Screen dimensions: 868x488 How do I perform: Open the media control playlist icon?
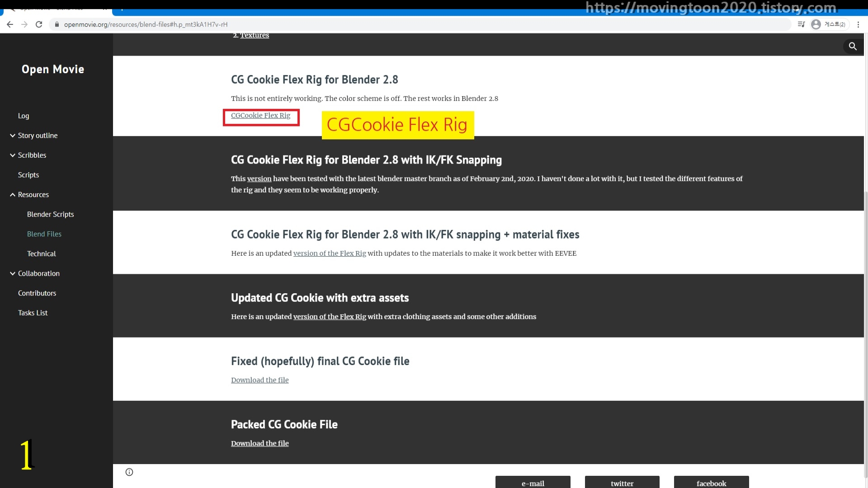tap(802, 24)
